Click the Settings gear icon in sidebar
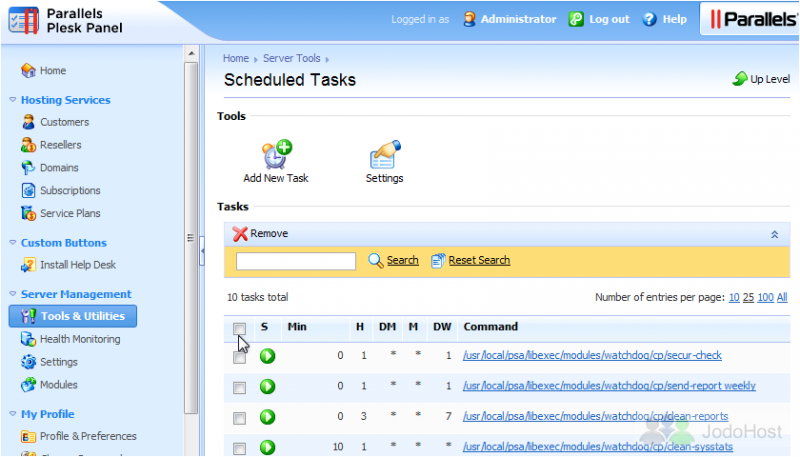Screen dimensions: 800x457 click(28, 362)
